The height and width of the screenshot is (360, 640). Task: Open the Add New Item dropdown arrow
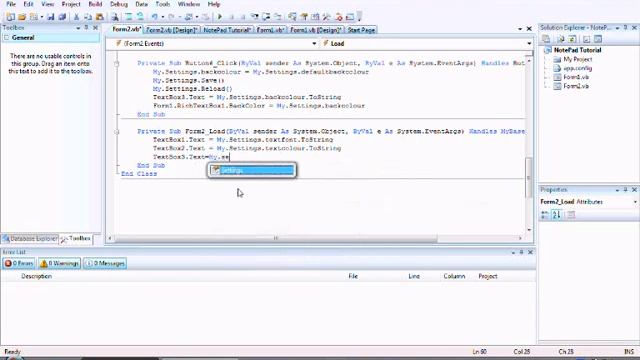pos(42,17)
